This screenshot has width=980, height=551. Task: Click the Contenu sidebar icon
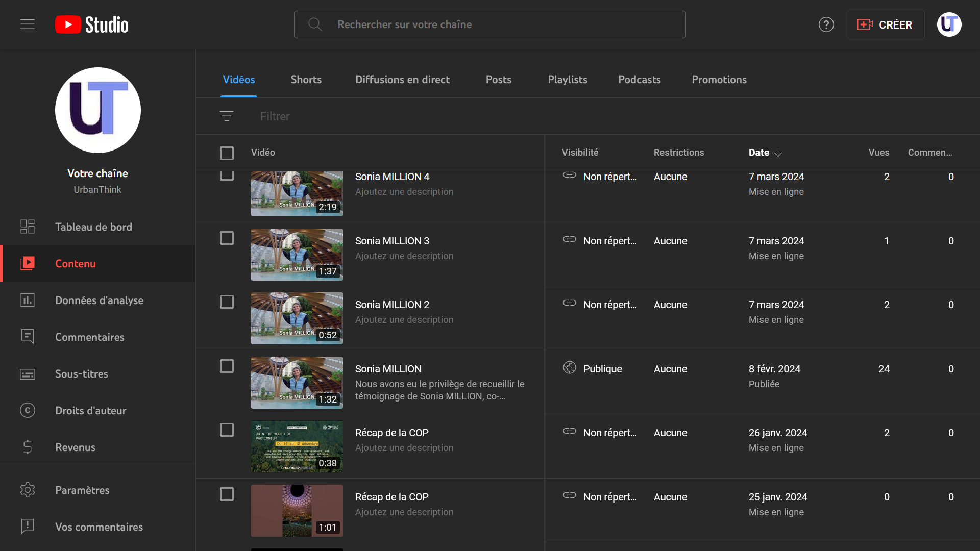pos(28,263)
